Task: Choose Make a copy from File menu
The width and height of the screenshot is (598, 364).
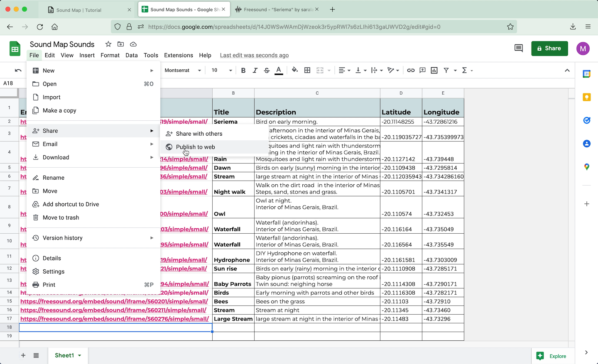Action: (x=59, y=110)
